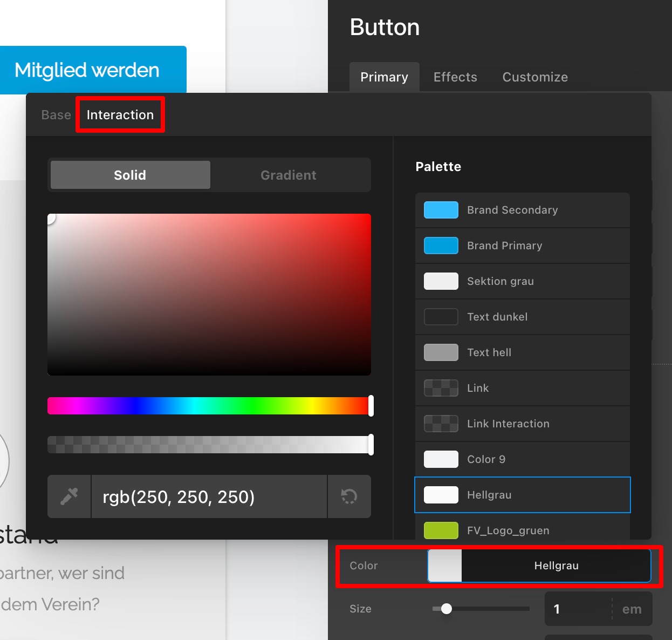Click the eyedropper color picker icon
Screen dimensions: 672x640
tap(69, 496)
